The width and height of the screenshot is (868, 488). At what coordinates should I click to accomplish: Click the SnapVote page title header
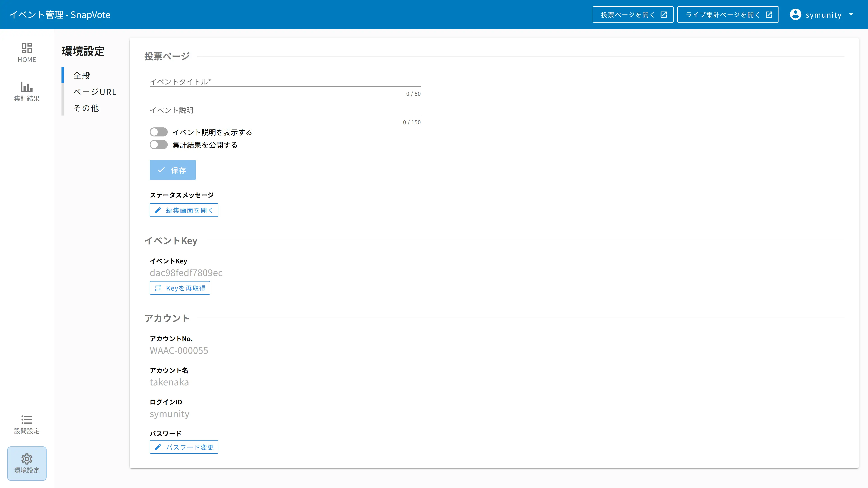(x=60, y=14)
